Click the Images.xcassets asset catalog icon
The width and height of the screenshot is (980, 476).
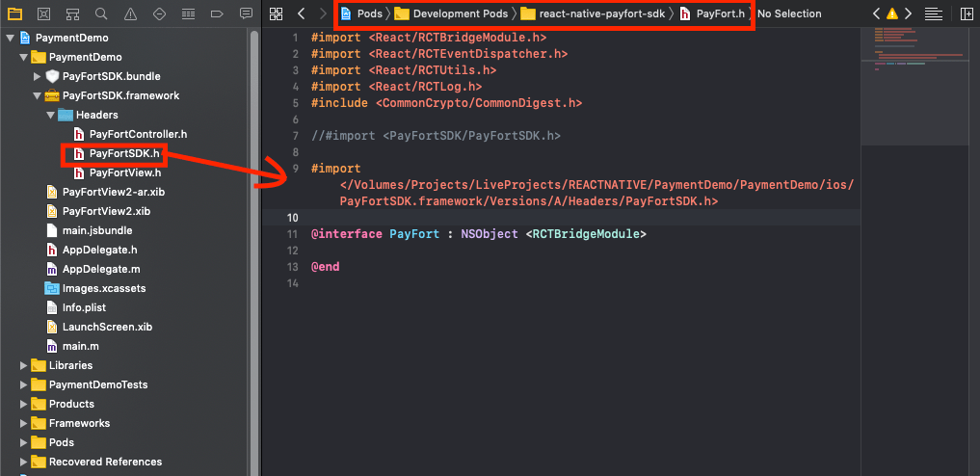52,289
